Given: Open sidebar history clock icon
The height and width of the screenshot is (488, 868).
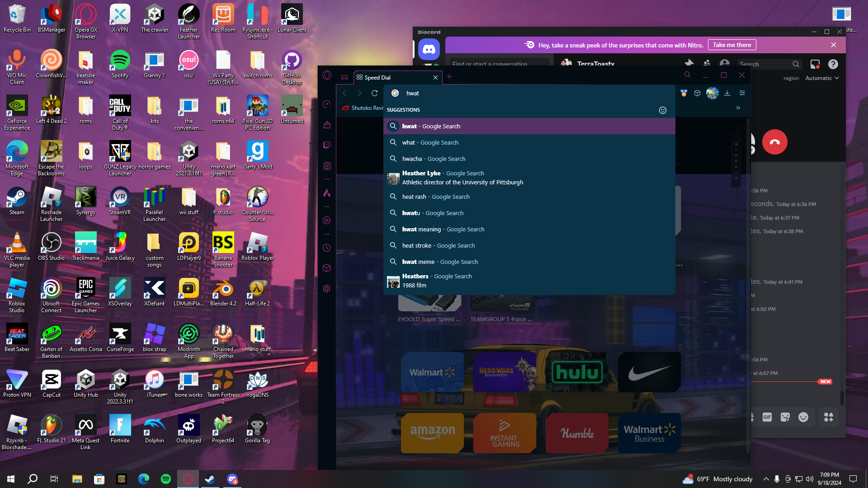Looking at the screenshot, I should click(x=327, y=248).
